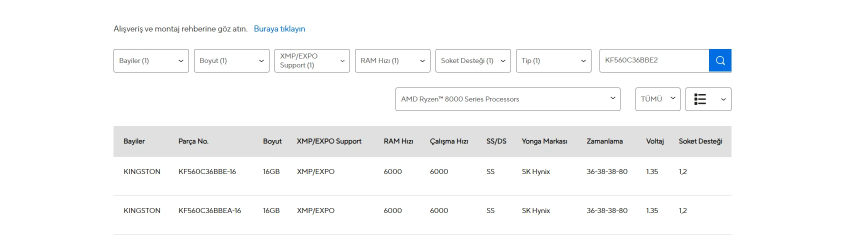Open the XMP/EXPO Support filter
Image resolution: width=868 pixels, height=244 pixels.
pos(312,60)
